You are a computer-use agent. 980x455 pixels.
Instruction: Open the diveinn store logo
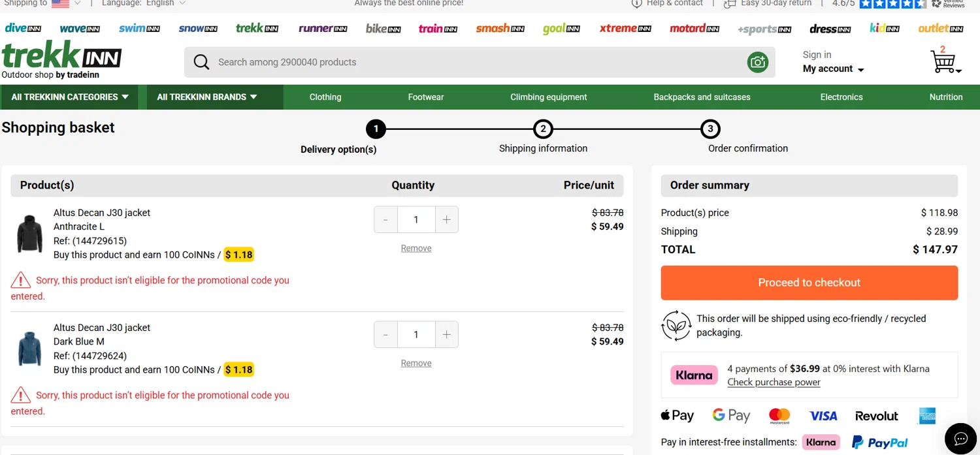click(23, 28)
